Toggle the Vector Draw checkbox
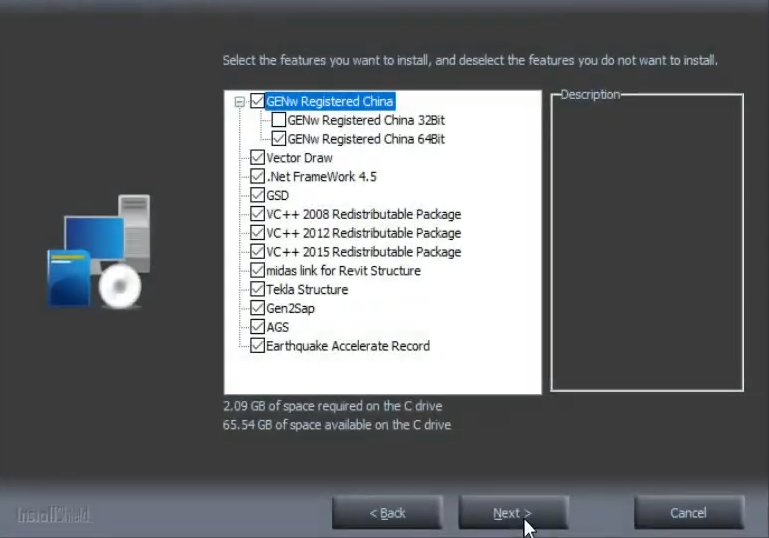This screenshot has height=538, width=769. point(257,157)
